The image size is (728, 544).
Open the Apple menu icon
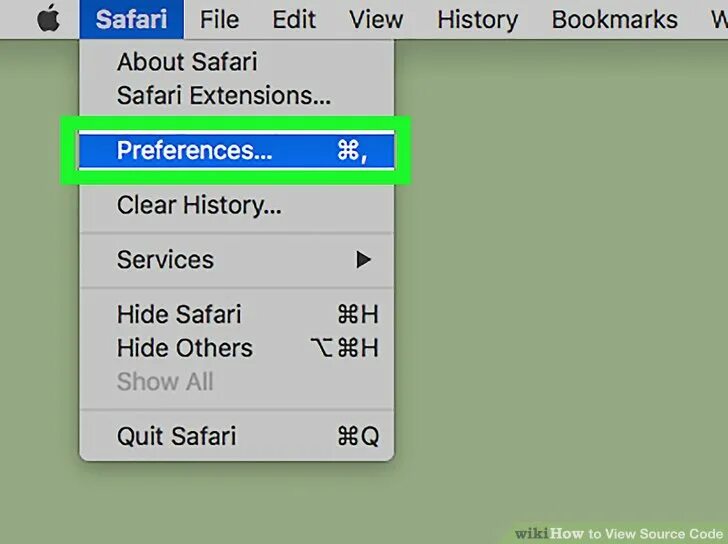coord(48,19)
